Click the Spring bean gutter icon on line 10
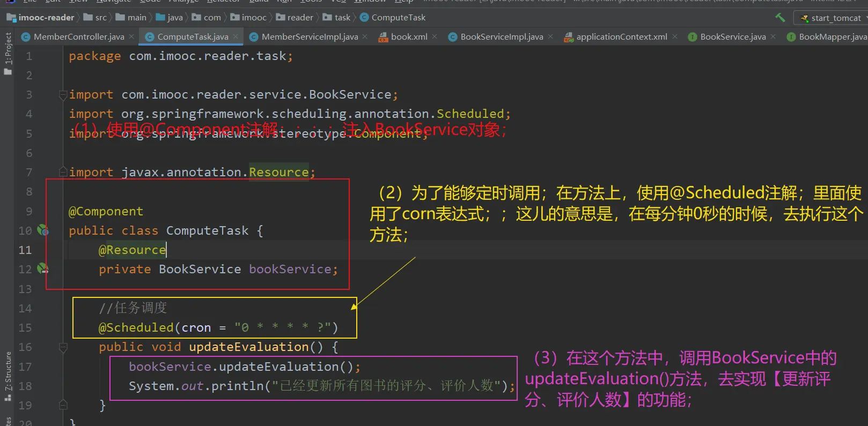This screenshot has width=868, height=426. [43, 230]
